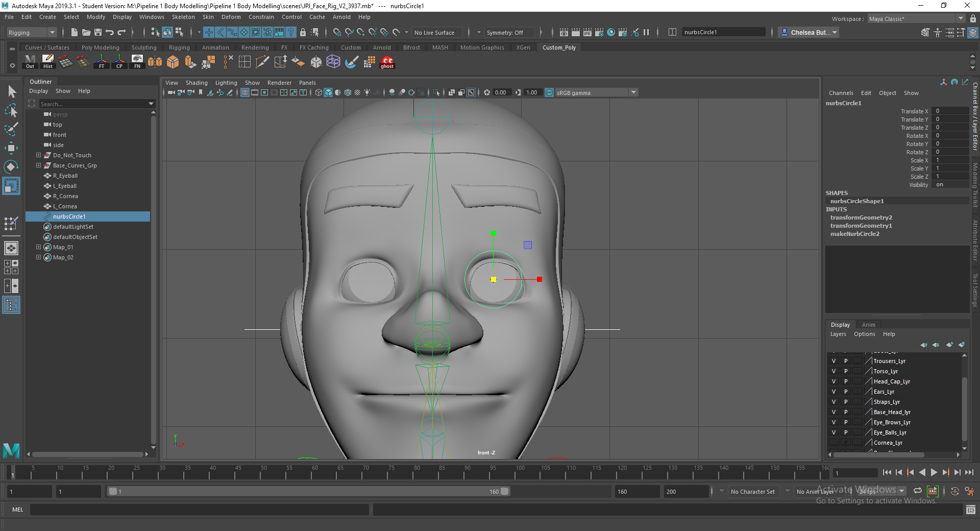The width and height of the screenshot is (980, 531).
Task: Open the sRGB gamma view transform dropdown
Action: tap(633, 92)
